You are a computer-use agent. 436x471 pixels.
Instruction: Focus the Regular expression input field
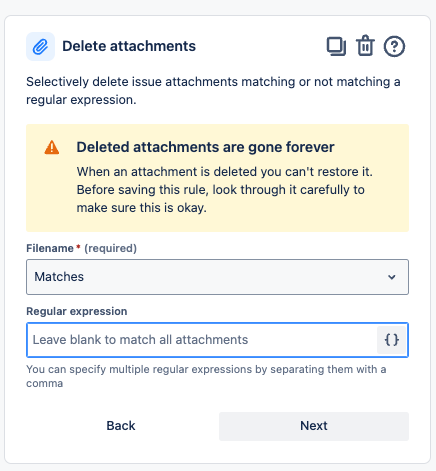tap(202, 340)
